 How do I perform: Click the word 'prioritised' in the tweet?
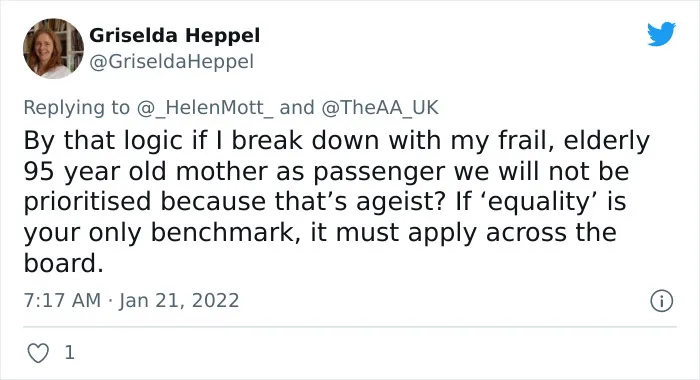[88, 202]
